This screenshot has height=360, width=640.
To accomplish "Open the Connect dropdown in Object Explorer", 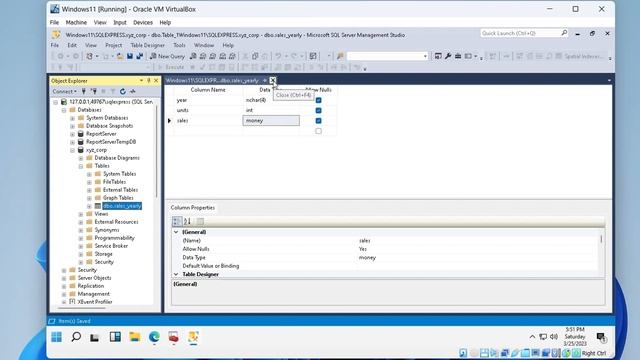I will (x=64, y=91).
